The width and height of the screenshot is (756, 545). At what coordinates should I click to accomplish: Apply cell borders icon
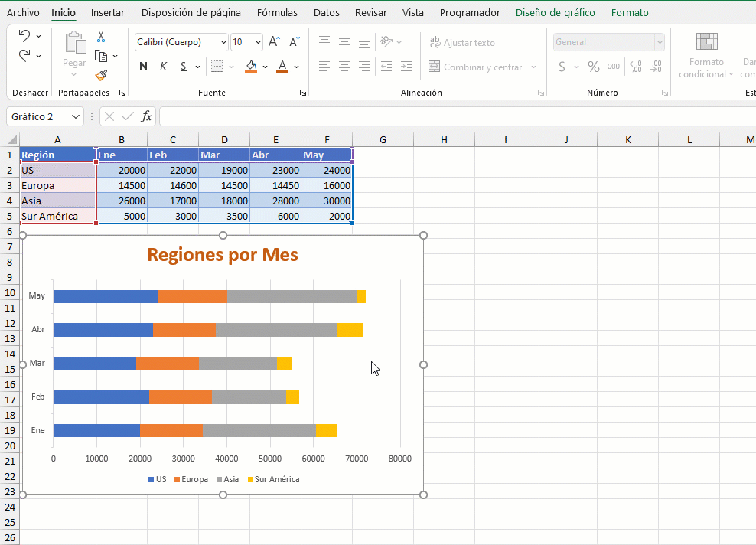pos(217,67)
